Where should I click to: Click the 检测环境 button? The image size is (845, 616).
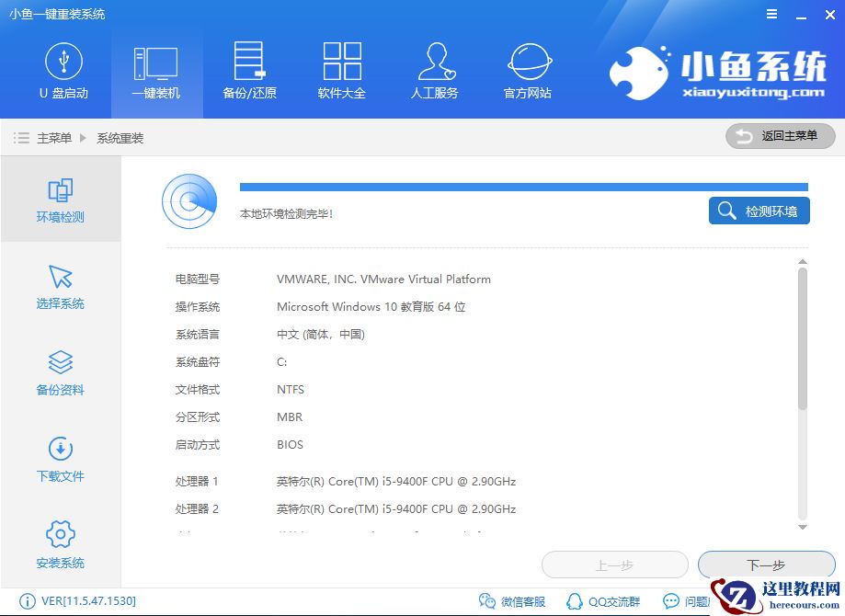click(758, 211)
